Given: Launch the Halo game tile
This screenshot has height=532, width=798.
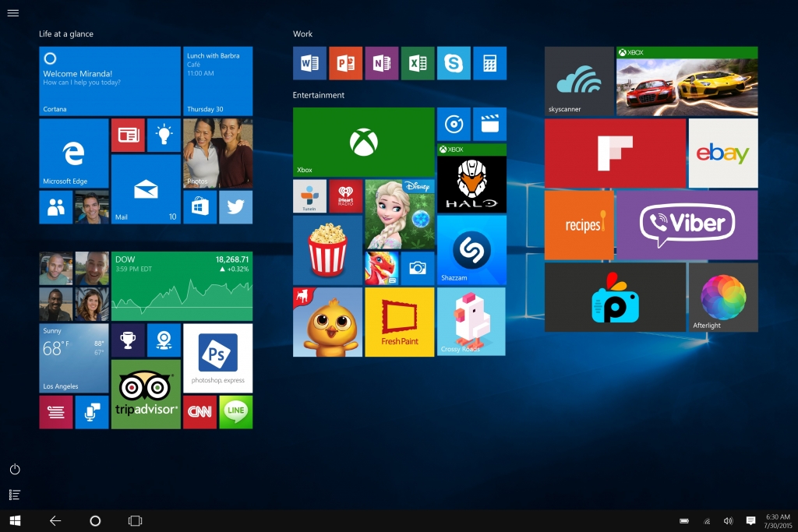Looking at the screenshot, I should 471,178.
